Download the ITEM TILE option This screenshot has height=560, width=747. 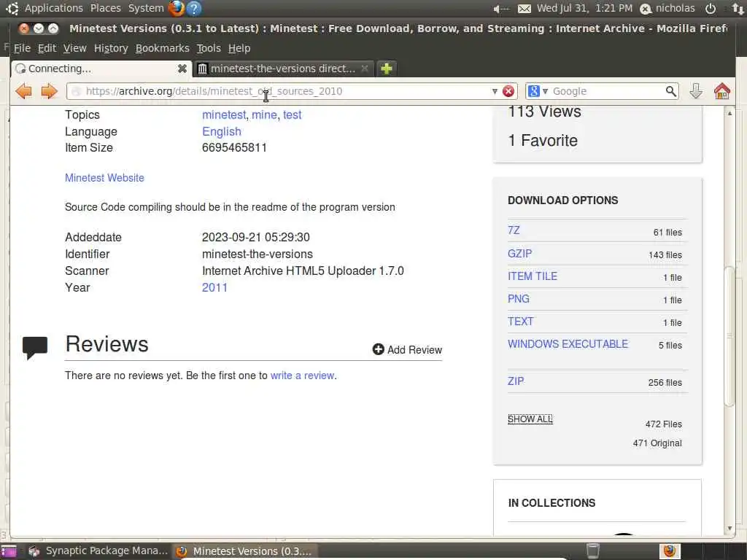pyautogui.click(x=532, y=276)
